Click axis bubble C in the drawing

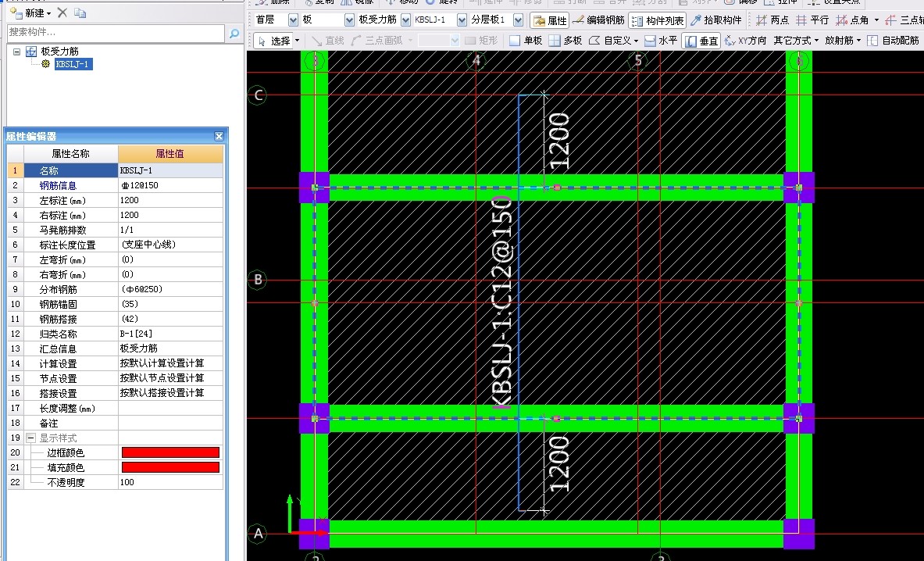pos(258,95)
